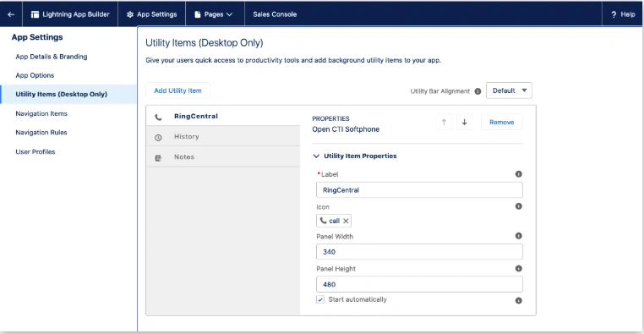The height and width of the screenshot is (334, 644).
Task: Open Navigation Items settings
Action: click(41, 113)
